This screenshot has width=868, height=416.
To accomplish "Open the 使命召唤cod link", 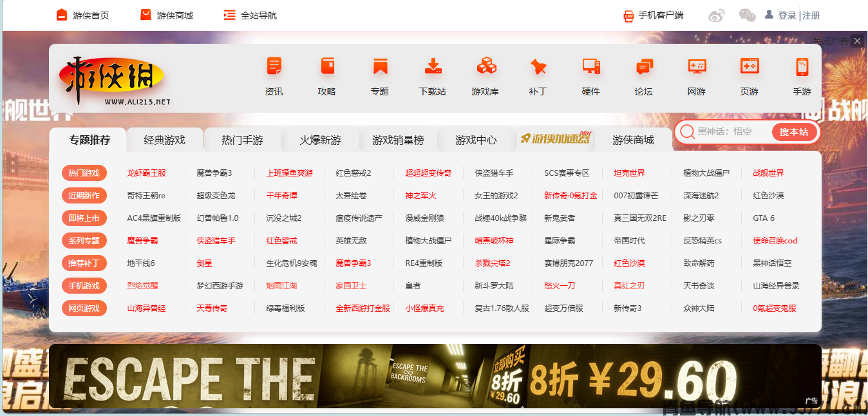I will [x=775, y=241].
